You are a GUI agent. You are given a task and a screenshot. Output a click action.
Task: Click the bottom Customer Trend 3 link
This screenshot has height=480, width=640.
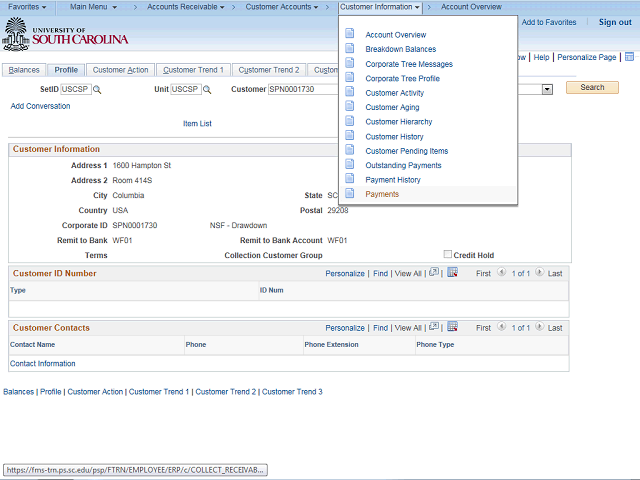(x=292, y=392)
